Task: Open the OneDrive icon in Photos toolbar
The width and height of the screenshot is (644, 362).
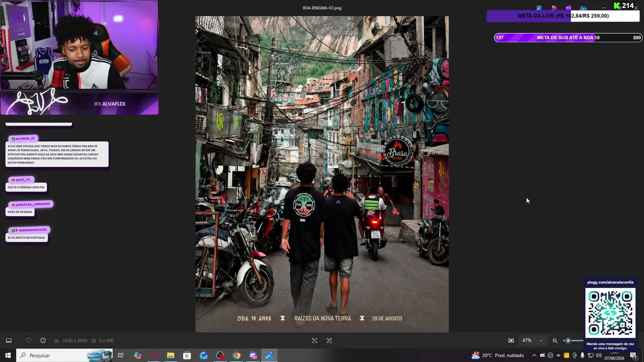Action: [584, 8]
